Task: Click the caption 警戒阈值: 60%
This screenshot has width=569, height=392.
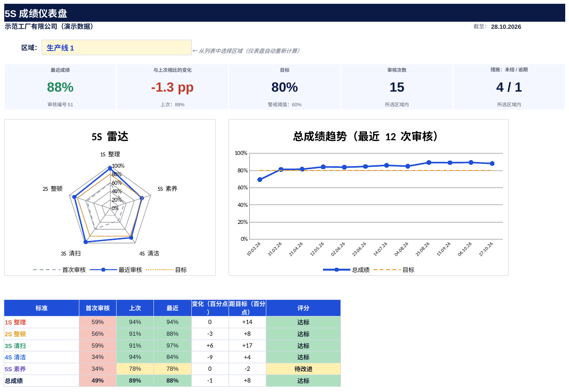Action: pyautogui.click(x=285, y=105)
